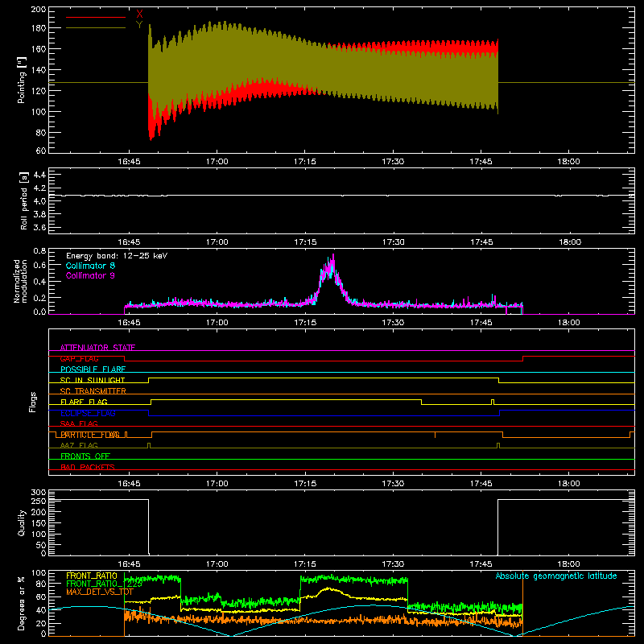Viewport: 644px width, 644px height.
Task: Click the Pointing axis title
Action: 22,80
